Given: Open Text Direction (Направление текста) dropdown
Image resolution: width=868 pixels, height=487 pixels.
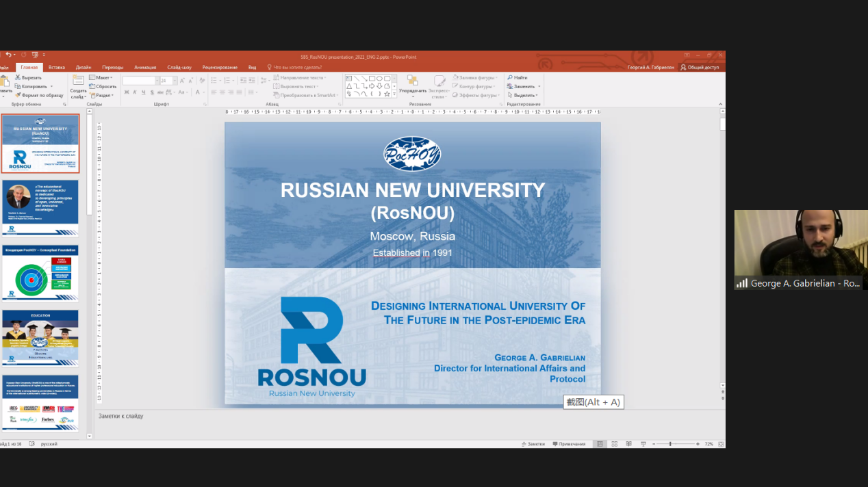Looking at the screenshot, I should [x=299, y=77].
